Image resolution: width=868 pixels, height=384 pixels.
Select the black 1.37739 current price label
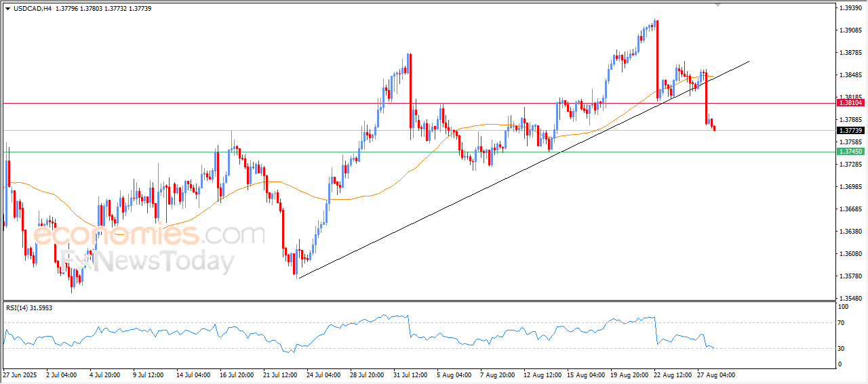(x=850, y=130)
